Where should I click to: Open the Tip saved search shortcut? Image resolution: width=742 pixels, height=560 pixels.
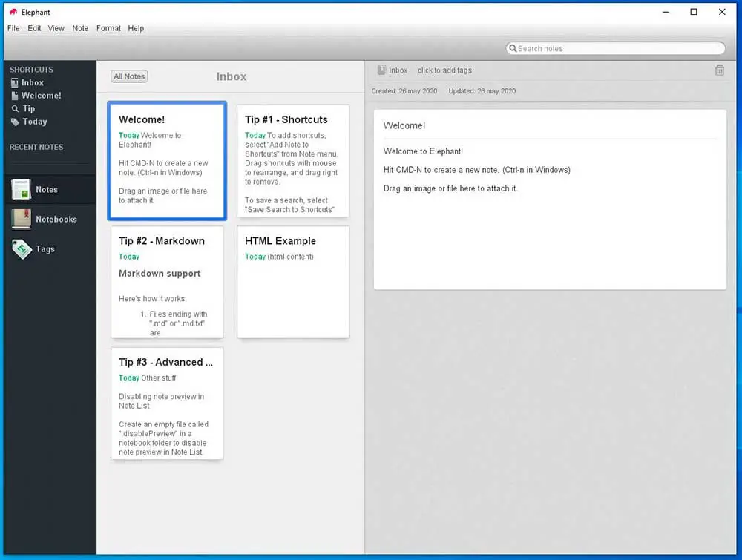pyautogui.click(x=29, y=108)
